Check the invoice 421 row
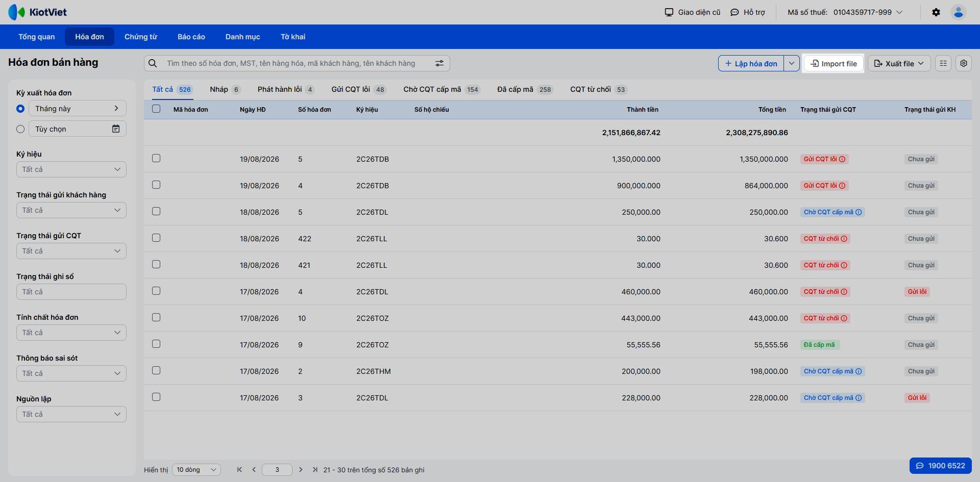 click(x=156, y=264)
